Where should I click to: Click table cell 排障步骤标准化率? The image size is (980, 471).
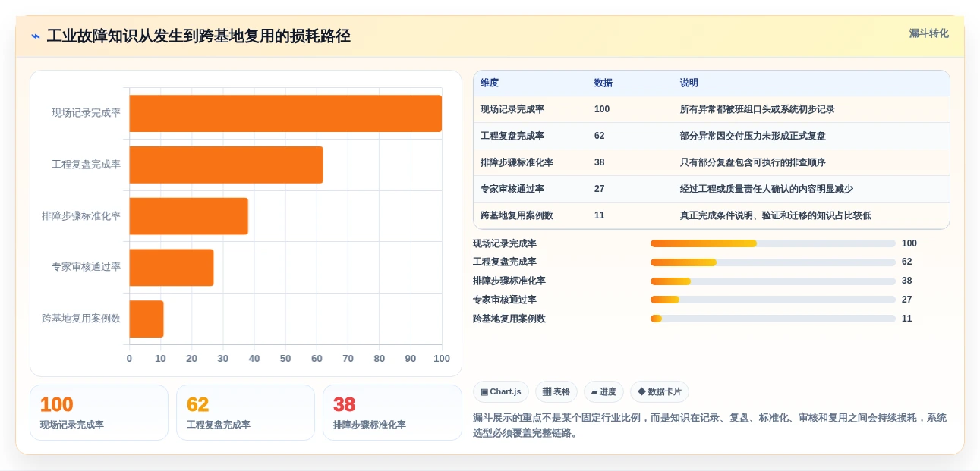517,162
